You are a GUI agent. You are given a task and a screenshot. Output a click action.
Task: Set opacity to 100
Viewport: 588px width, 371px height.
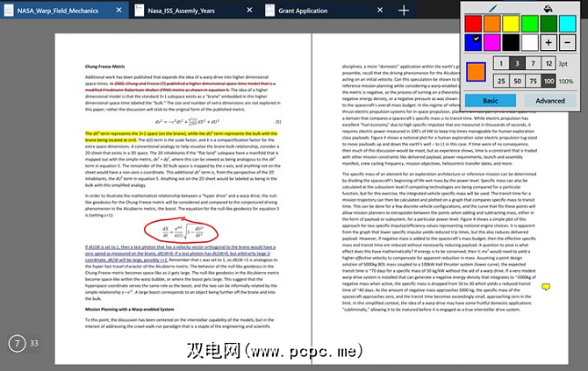(549, 81)
